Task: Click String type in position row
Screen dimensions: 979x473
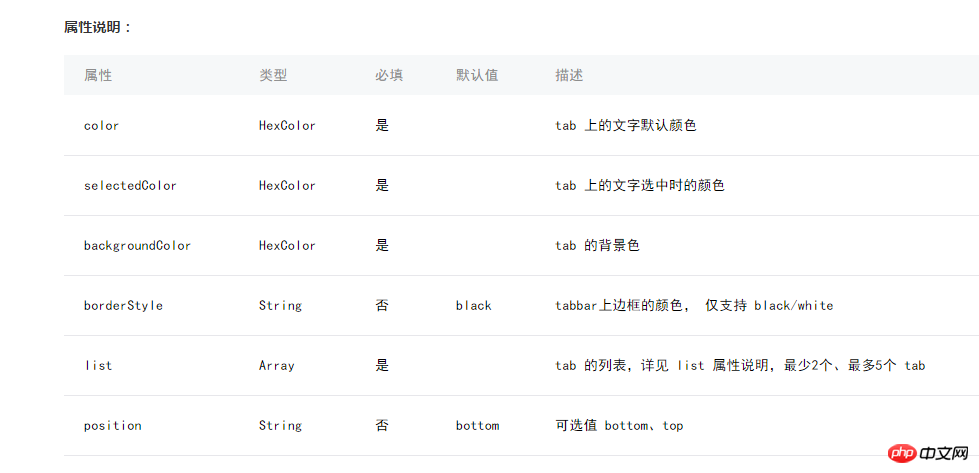Action: click(280, 426)
